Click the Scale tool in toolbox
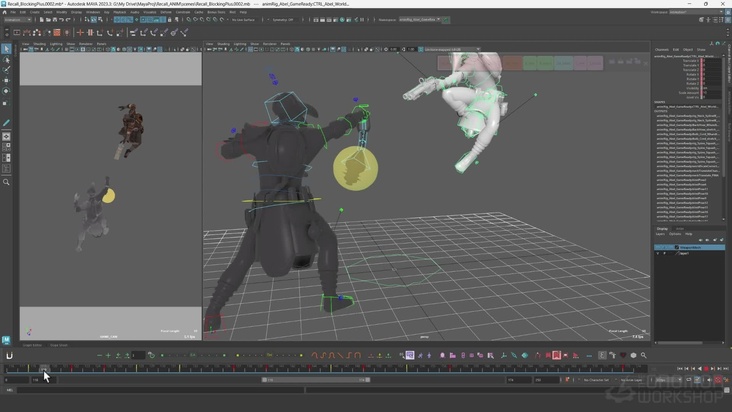The height and width of the screenshot is (412, 732). pyautogui.click(x=6, y=103)
